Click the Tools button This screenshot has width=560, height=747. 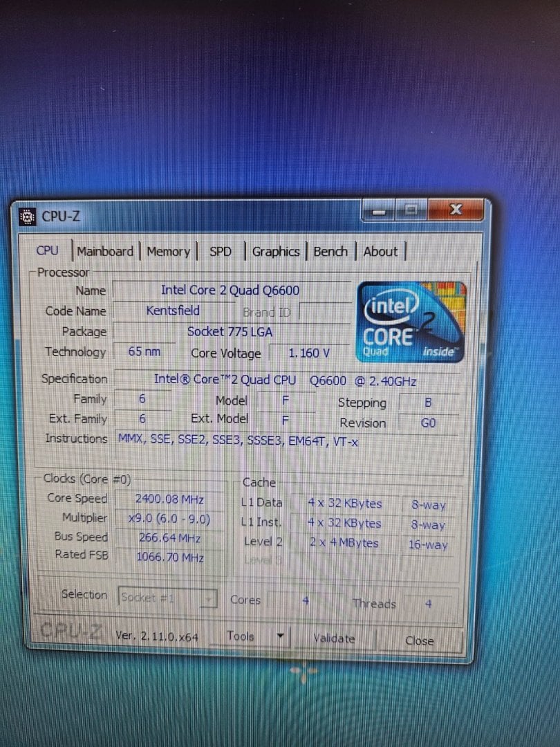click(241, 636)
